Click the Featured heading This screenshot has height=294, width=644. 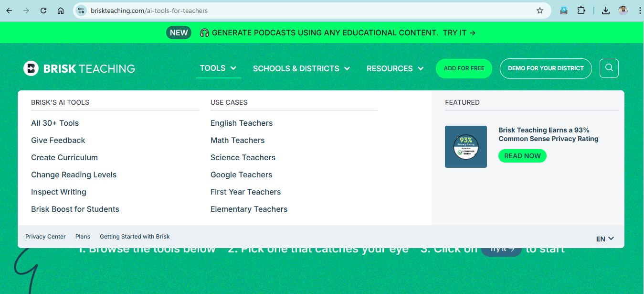(462, 102)
